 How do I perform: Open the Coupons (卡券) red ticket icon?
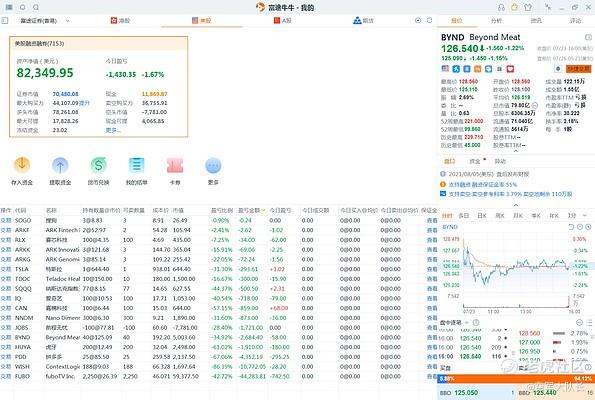coord(175,165)
